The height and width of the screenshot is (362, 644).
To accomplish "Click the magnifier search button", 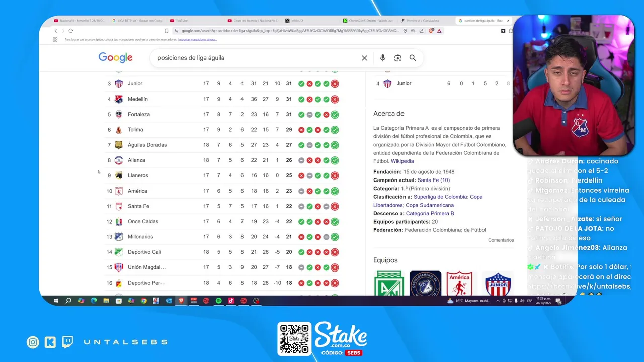I will tap(413, 58).
